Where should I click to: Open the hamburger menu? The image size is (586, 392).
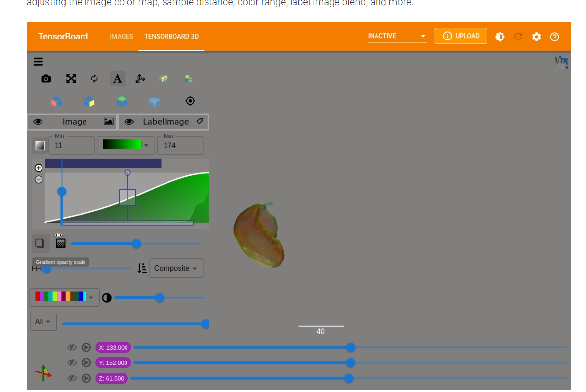click(x=38, y=61)
